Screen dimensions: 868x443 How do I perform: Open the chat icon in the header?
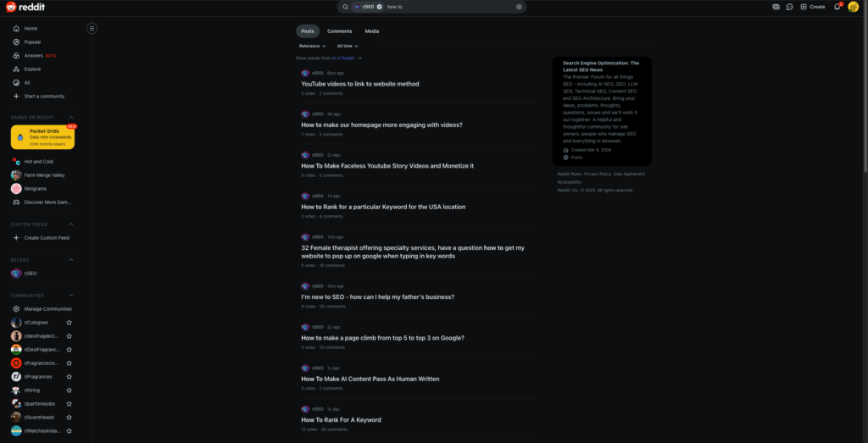789,7
